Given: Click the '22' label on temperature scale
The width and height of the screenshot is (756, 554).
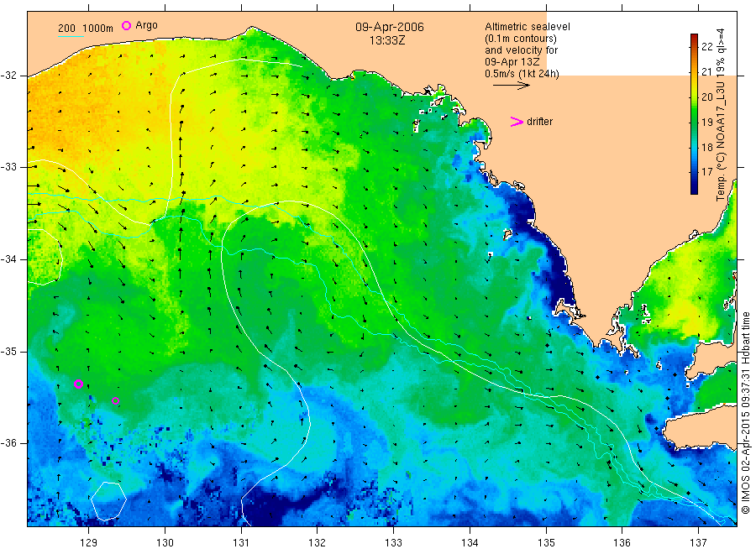Looking at the screenshot, I should coord(706,47).
